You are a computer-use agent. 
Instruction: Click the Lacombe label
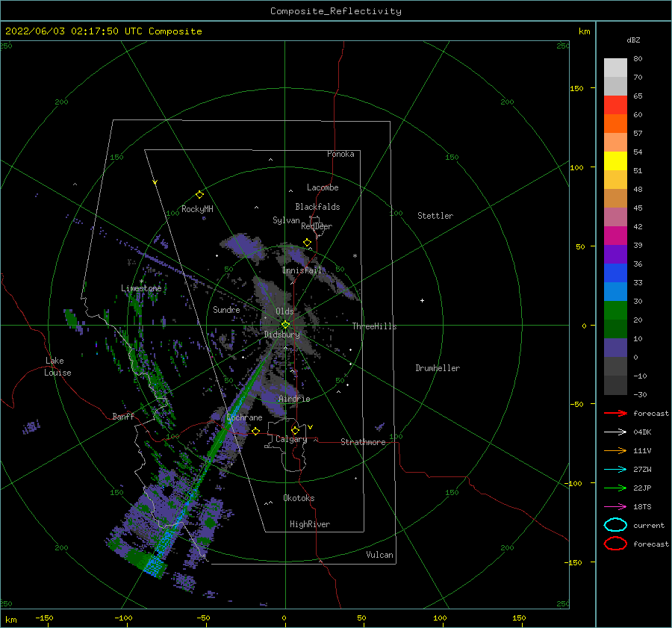pyautogui.click(x=323, y=187)
